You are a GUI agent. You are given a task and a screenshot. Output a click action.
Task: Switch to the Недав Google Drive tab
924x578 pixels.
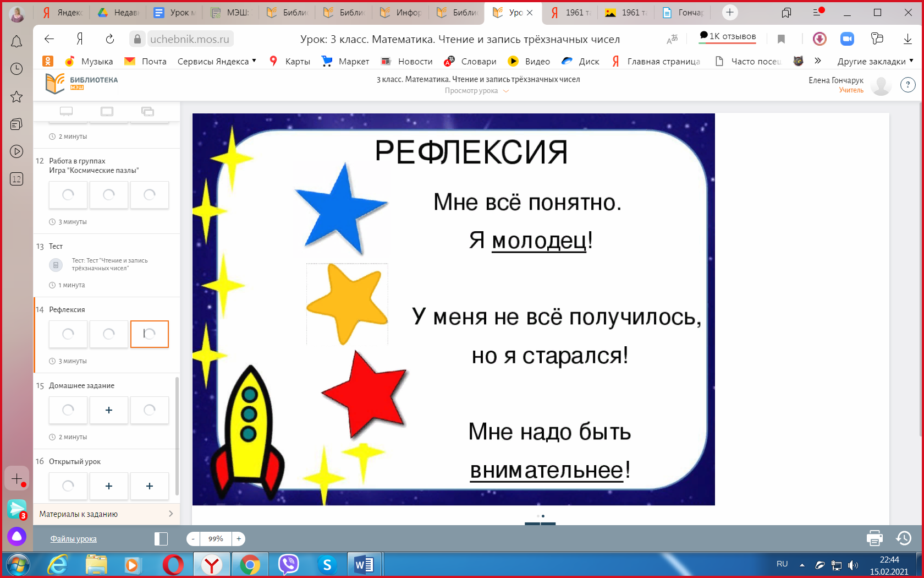click(x=118, y=12)
